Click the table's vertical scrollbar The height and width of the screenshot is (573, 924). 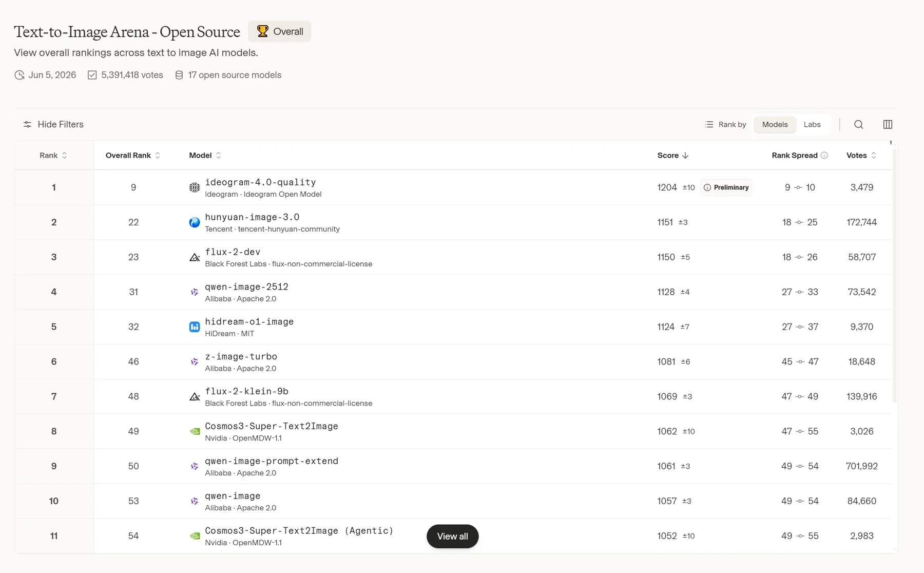(x=895, y=275)
